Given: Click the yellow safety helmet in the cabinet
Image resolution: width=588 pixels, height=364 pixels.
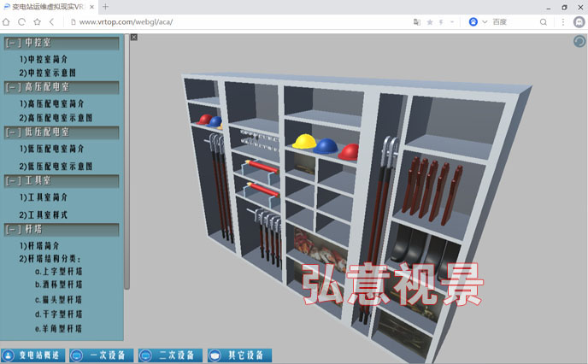Looking at the screenshot, I should click(x=304, y=142).
